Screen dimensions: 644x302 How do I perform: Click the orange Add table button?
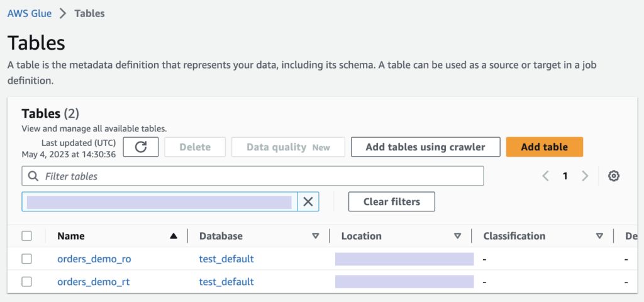[545, 147]
